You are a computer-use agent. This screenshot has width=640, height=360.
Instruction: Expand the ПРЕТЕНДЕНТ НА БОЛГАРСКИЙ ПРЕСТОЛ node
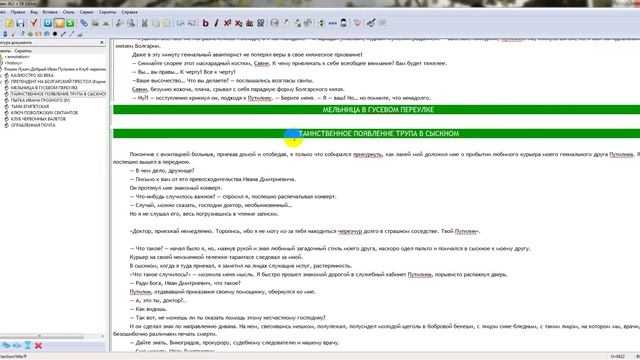[x=2, y=82]
